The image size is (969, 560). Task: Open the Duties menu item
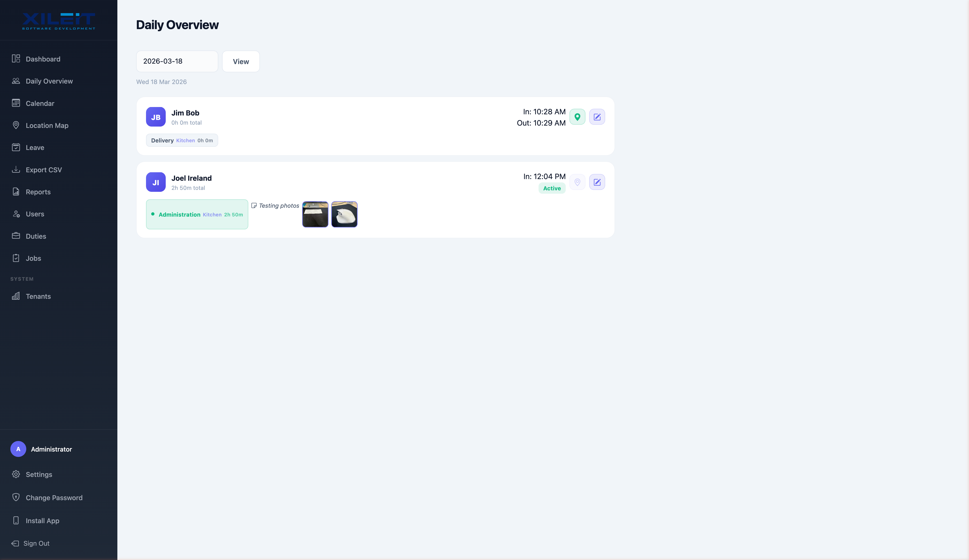(36, 236)
